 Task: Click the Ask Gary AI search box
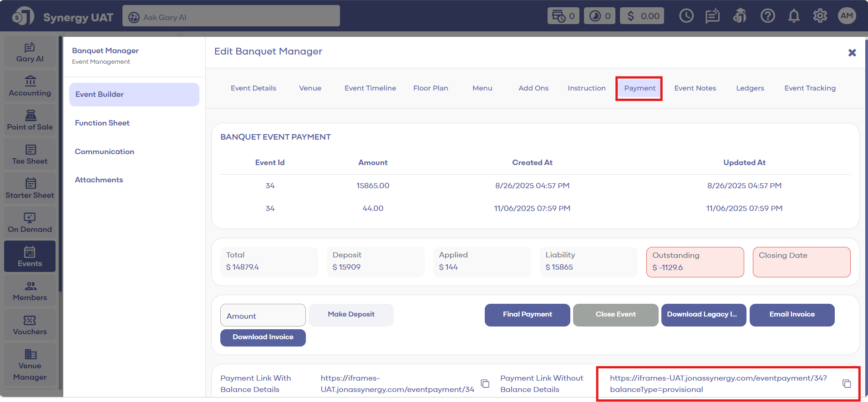tap(231, 17)
